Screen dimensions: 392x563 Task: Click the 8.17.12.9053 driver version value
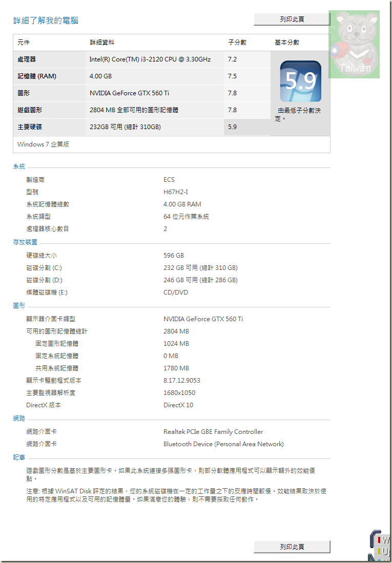182,381
